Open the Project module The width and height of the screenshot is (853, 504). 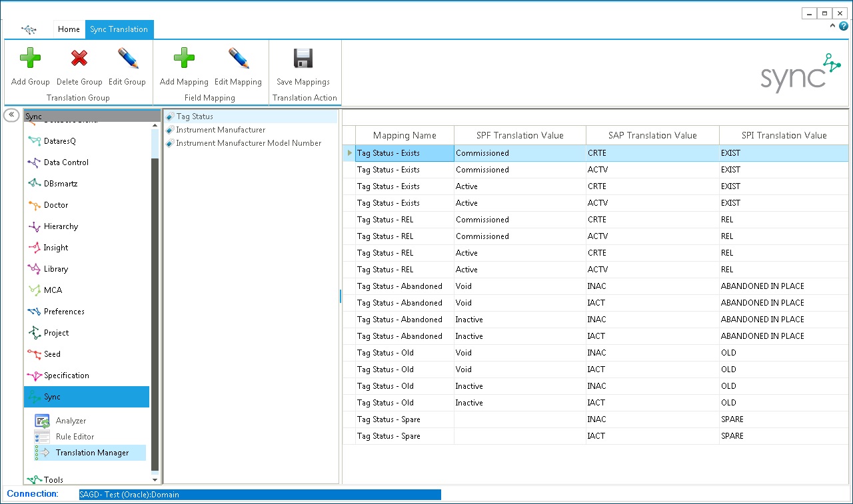(x=87, y=333)
